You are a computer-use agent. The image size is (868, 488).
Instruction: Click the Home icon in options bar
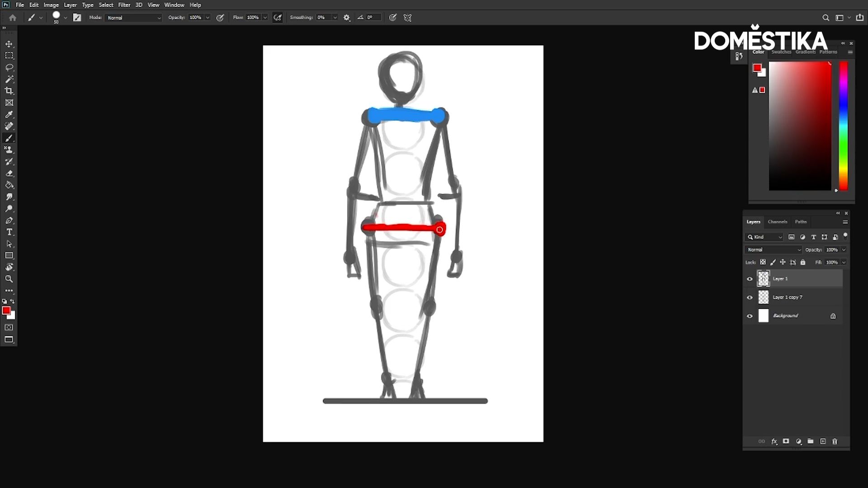(x=13, y=18)
